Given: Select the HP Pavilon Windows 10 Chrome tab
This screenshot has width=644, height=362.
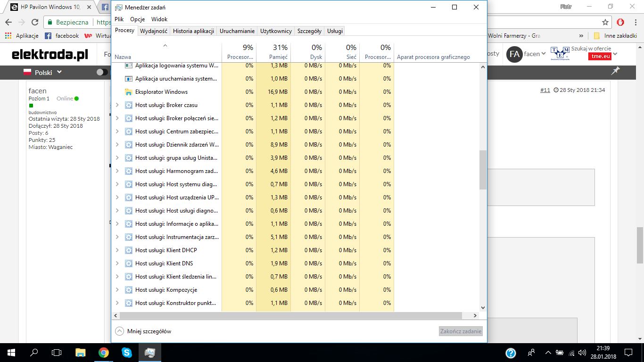Looking at the screenshot, I should (51, 8).
